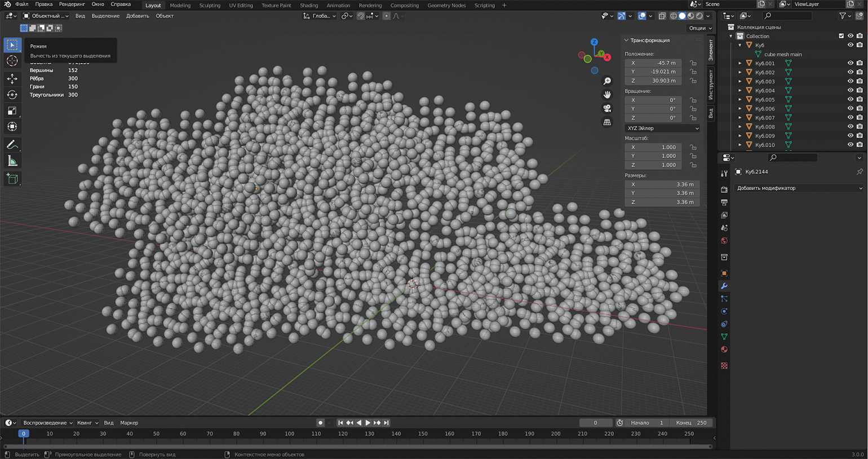Select the Annotate pencil tool
Viewport: 868px width, 459px height.
point(12,145)
